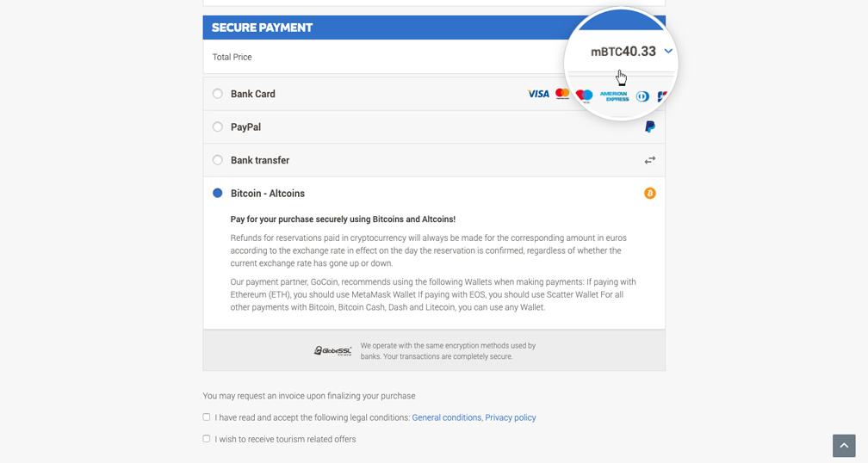
Task: Select Bitcoin - Altcoins radio button
Action: tap(218, 194)
